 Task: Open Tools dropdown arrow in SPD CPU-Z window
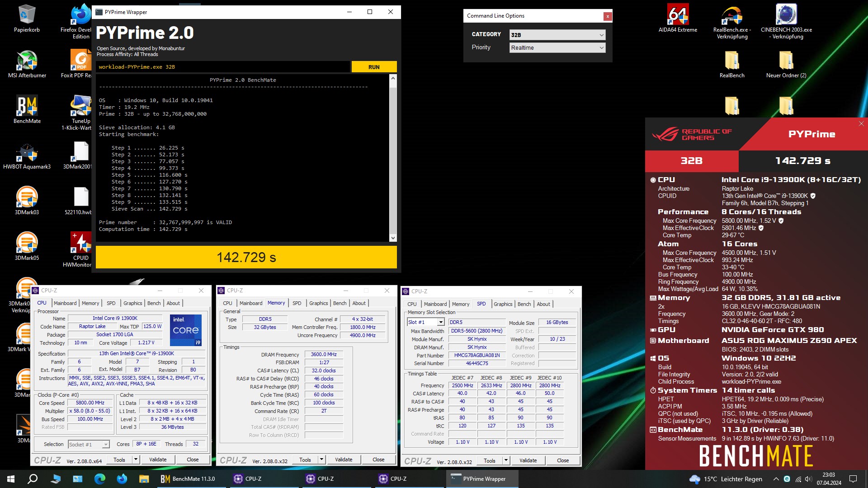[x=506, y=460]
